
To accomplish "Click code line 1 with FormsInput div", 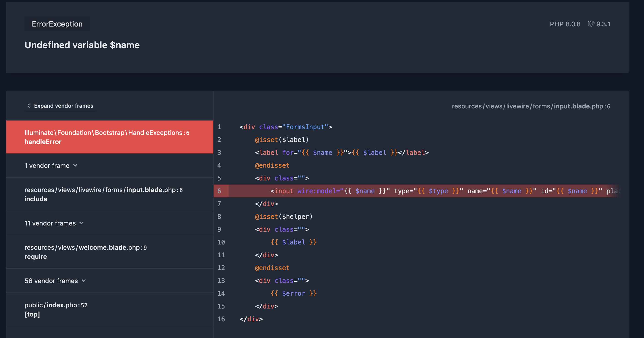I will (x=286, y=127).
